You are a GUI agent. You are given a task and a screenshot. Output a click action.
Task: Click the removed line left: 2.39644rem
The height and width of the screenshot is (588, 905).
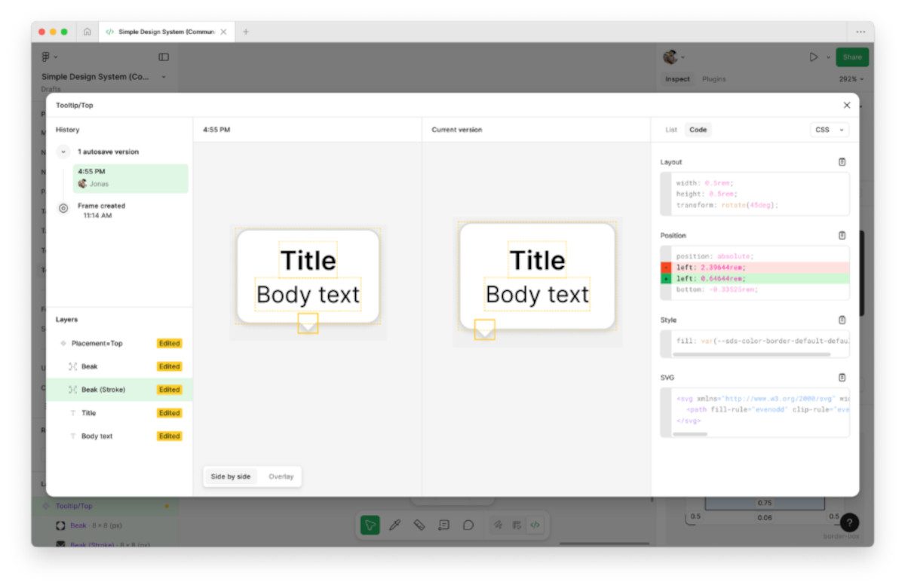(x=755, y=268)
